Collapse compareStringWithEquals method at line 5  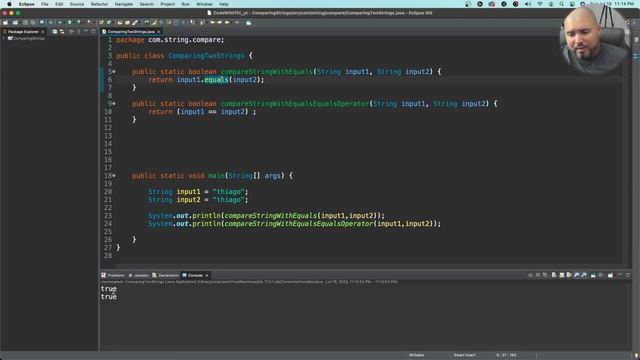[114, 72]
